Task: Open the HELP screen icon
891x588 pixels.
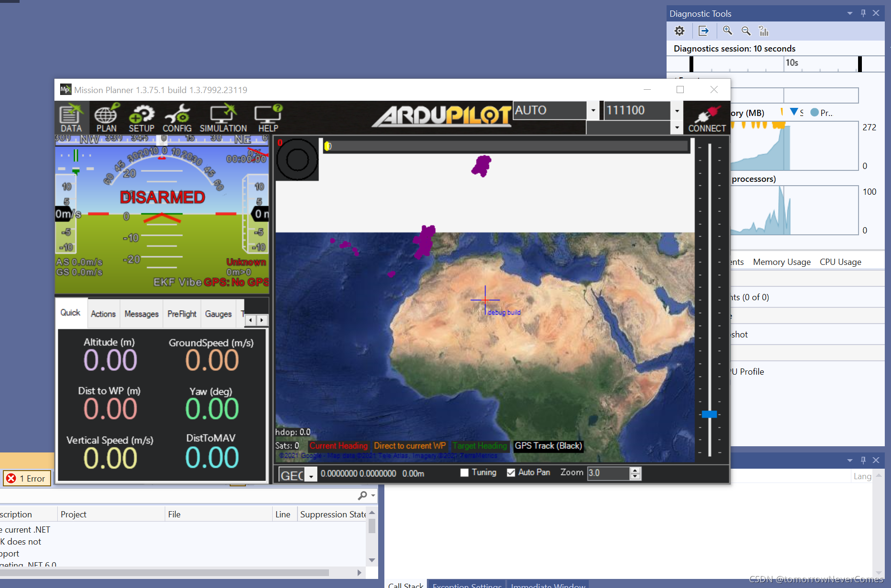Action: click(268, 117)
